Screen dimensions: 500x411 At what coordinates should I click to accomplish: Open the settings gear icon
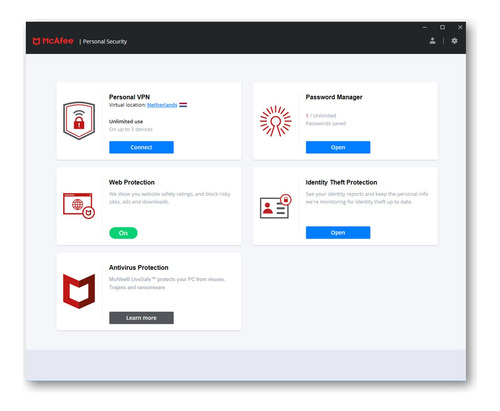pyautogui.click(x=454, y=41)
